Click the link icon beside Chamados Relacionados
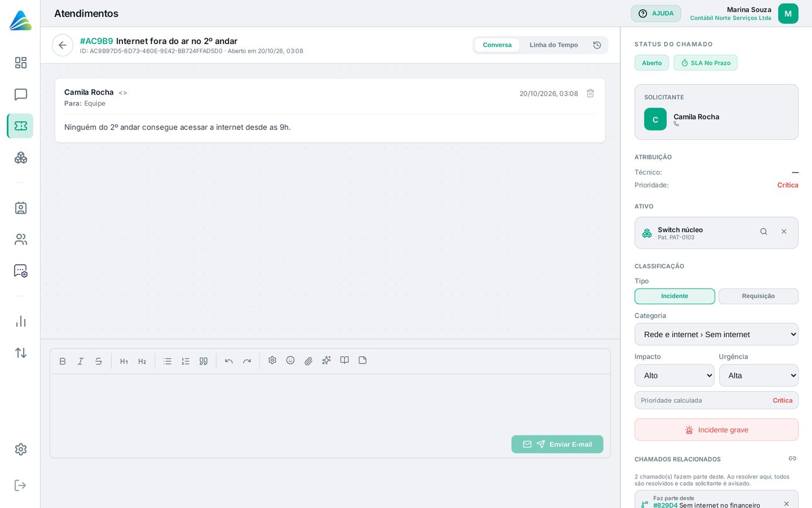 tap(792, 459)
